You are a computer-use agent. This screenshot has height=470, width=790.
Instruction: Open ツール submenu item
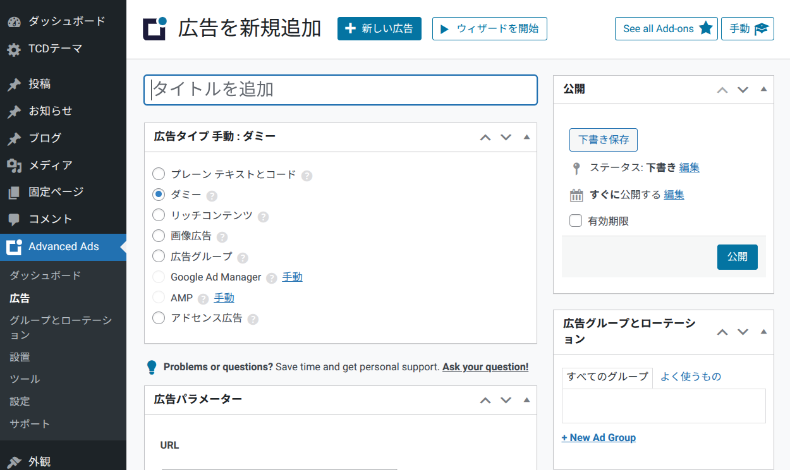coord(25,379)
